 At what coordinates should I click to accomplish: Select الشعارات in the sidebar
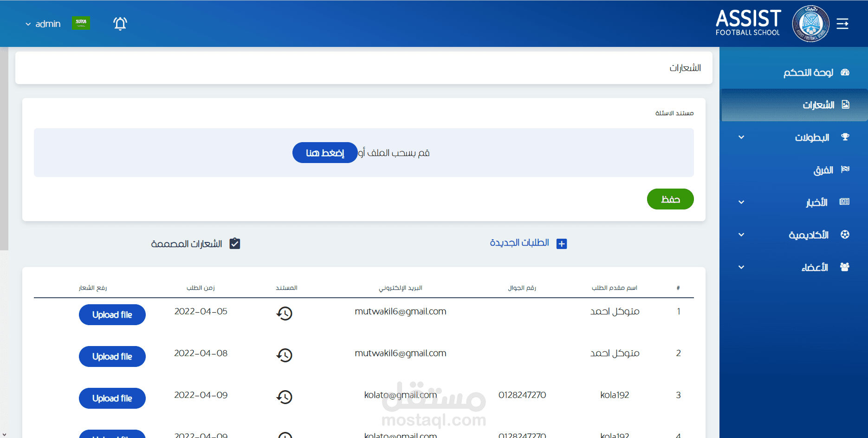point(794,105)
